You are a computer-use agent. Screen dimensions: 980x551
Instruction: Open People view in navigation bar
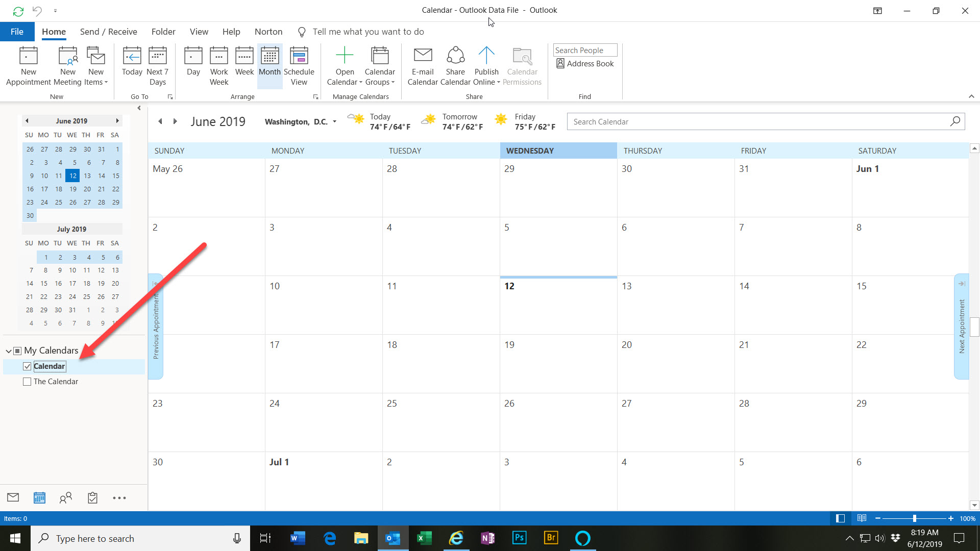66,498
